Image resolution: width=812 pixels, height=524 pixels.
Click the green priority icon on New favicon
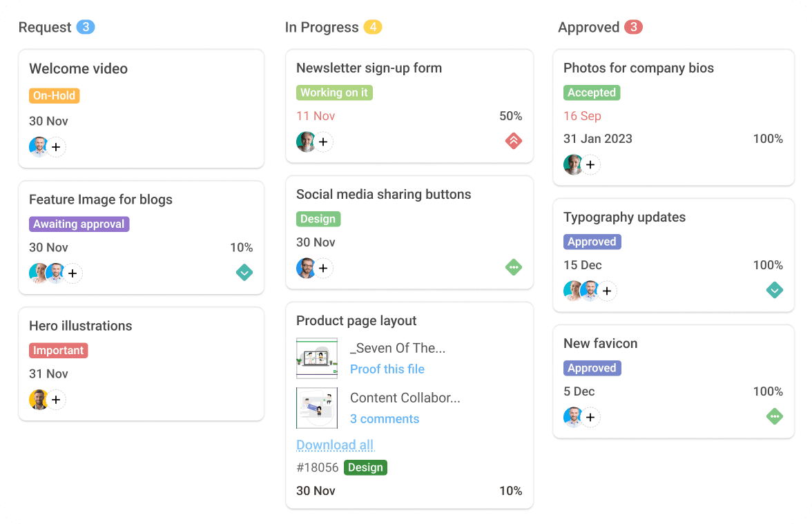coord(774,416)
